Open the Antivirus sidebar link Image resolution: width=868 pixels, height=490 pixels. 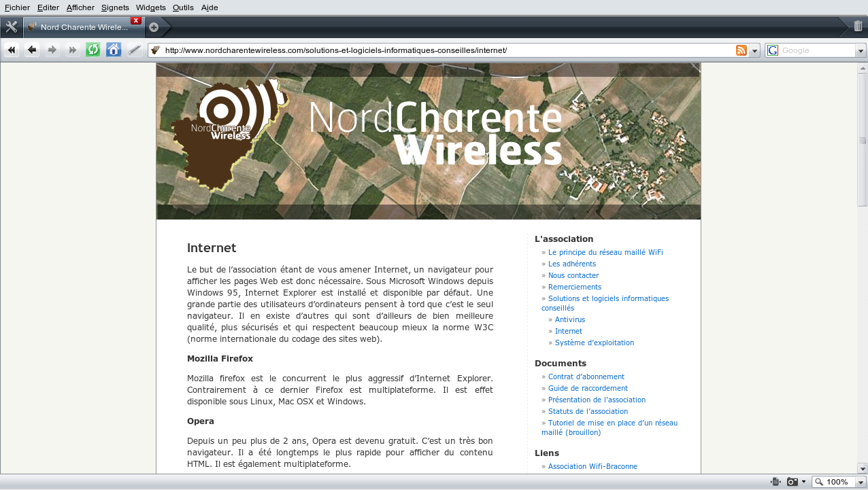tap(569, 319)
